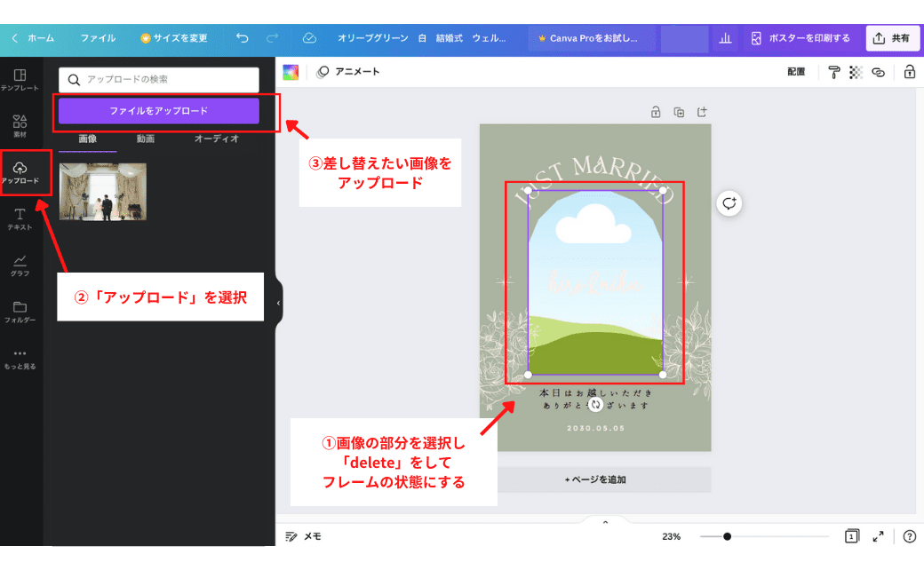Click the 共有 share button

coord(892,38)
